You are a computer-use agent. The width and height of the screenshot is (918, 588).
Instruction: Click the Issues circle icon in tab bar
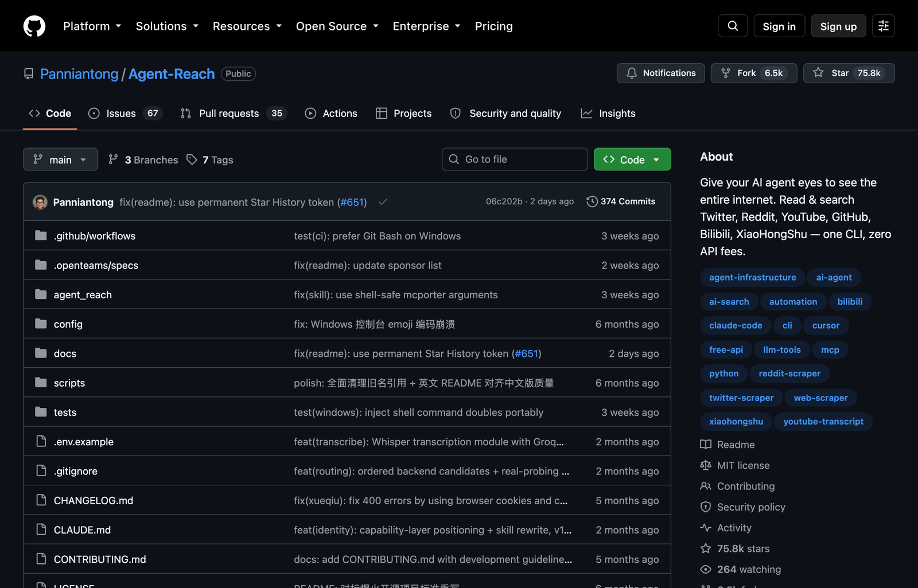click(94, 114)
